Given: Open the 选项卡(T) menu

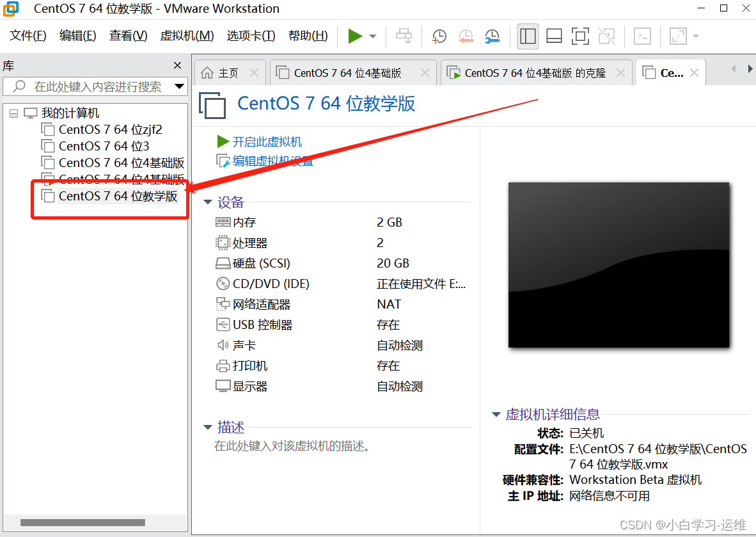Looking at the screenshot, I should tap(251, 36).
